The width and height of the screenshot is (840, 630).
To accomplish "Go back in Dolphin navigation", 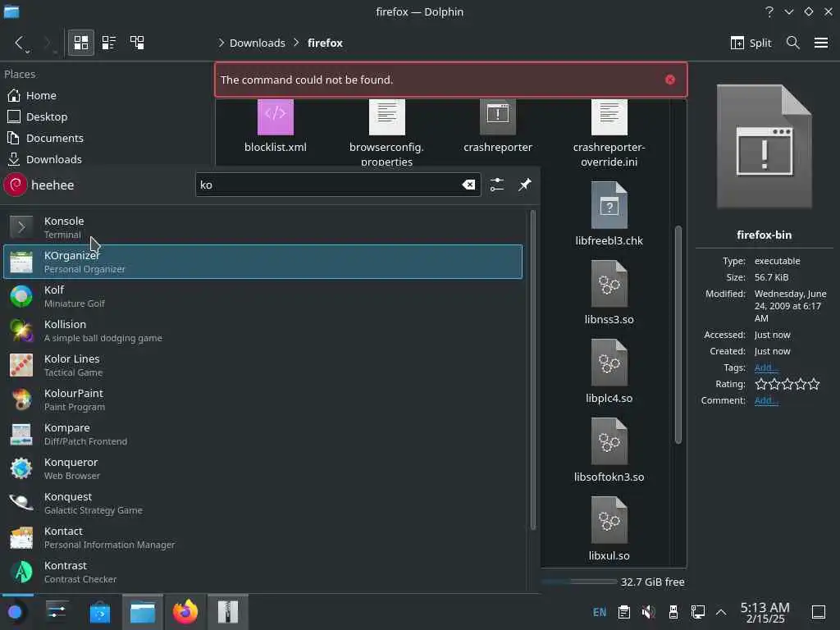I will coord(20,43).
